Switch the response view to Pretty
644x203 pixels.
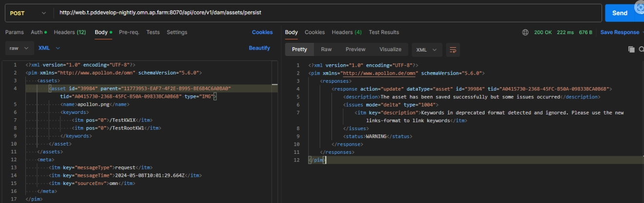click(299, 50)
